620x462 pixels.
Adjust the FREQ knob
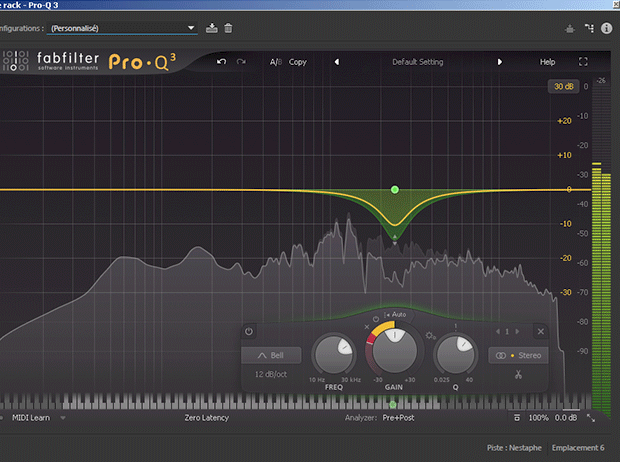(x=334, y=354)
